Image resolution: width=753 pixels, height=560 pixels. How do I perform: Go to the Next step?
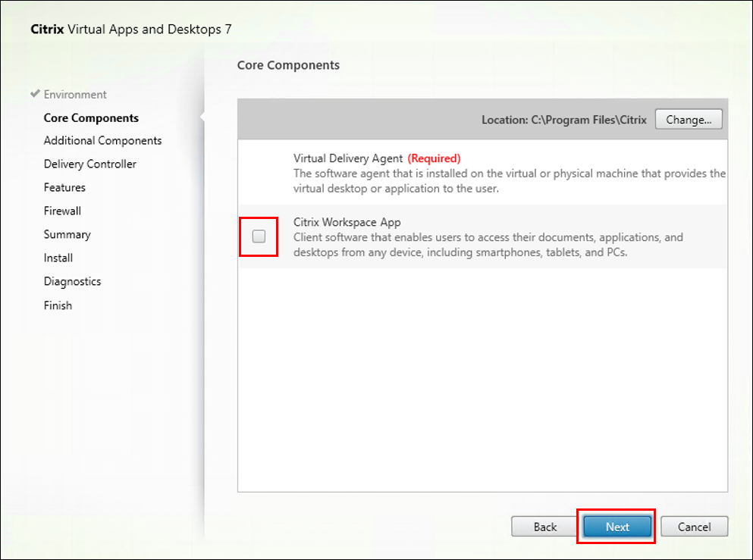tap(617, 527)
